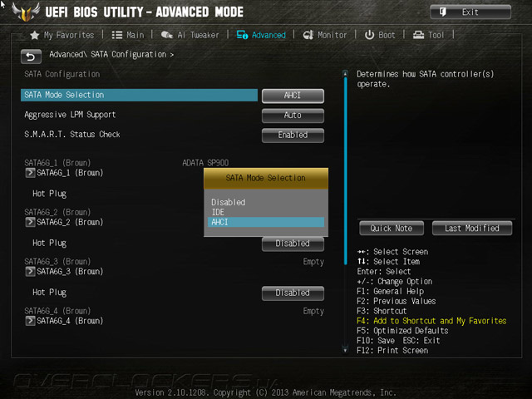Image resolution: width=532 pixels, height=399 pixels.
Task: Click the Monitor tab gauge icon
Action: click(x=308, y=35)
